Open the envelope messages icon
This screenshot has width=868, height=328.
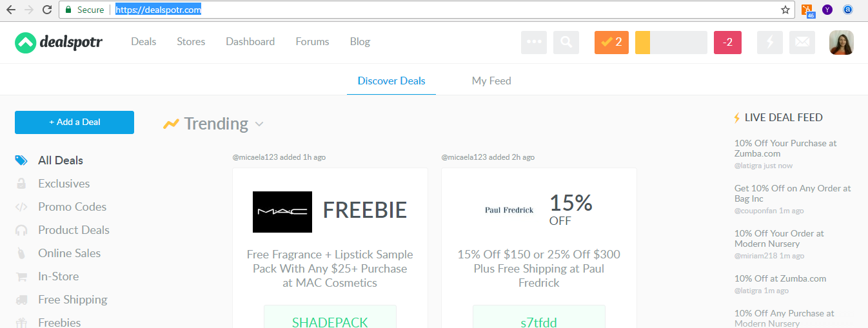point(802,43)
